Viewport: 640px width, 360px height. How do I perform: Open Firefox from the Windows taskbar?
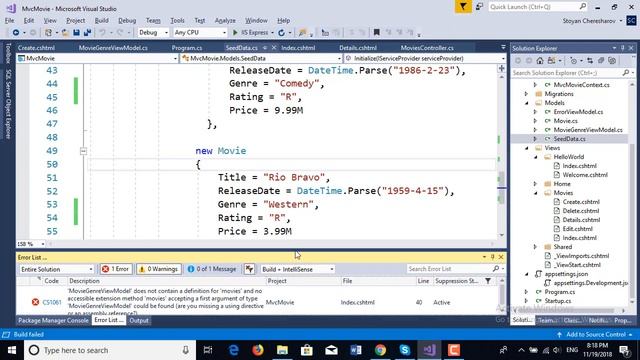tap(258, 350)
